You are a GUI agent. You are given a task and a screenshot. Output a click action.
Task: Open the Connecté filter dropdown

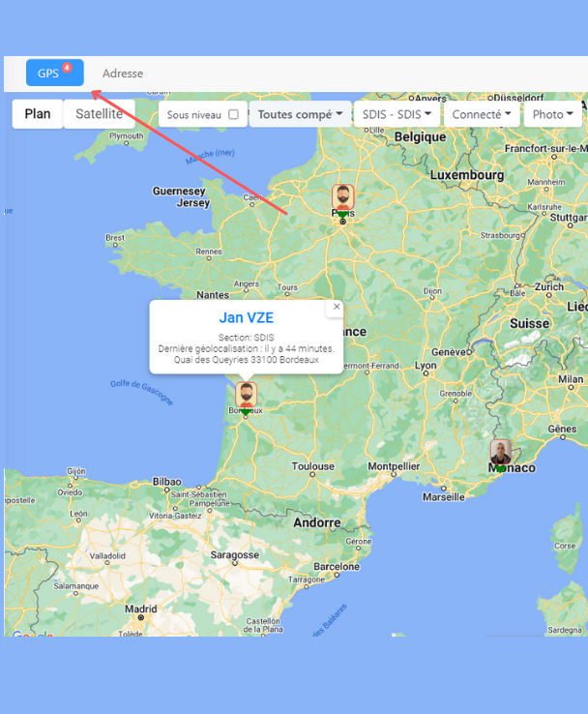481,114
